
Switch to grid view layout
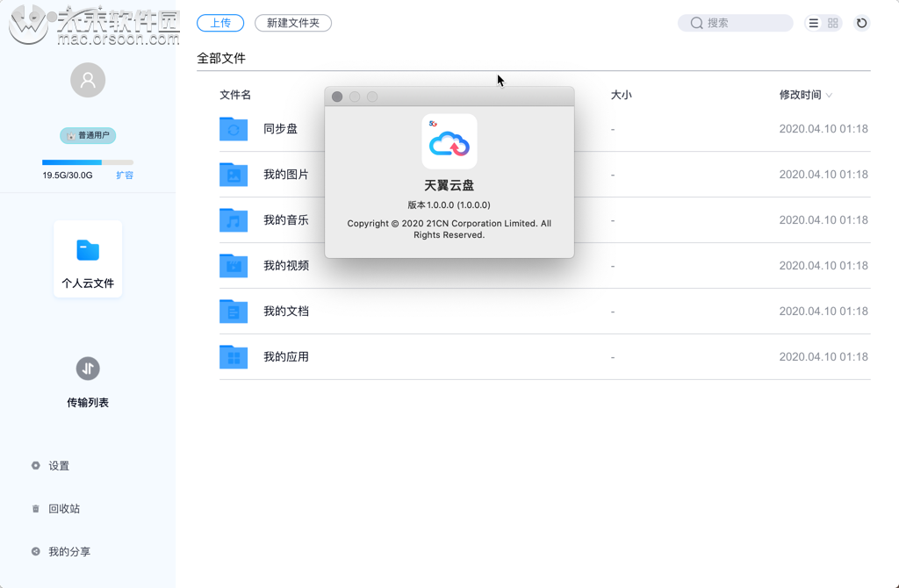832,23
